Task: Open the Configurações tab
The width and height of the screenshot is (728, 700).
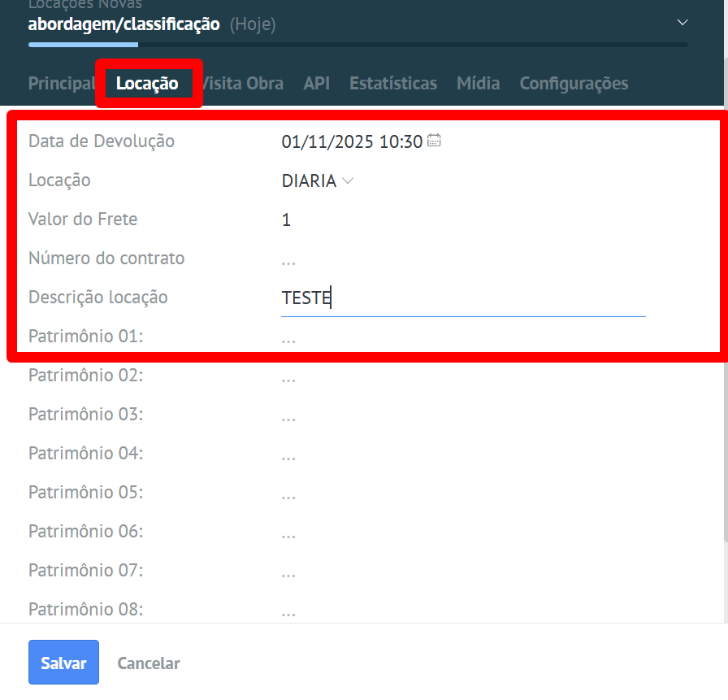Action: pos(573,83)
